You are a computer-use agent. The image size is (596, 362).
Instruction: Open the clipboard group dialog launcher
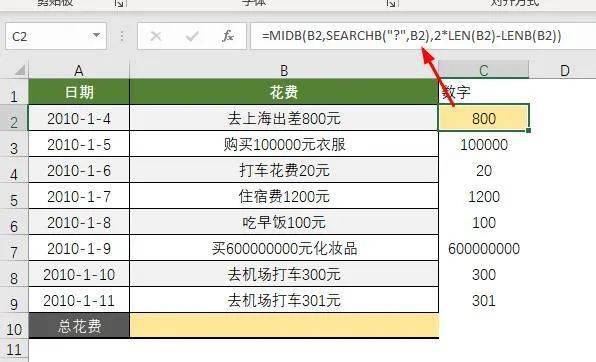pos(119,3)
